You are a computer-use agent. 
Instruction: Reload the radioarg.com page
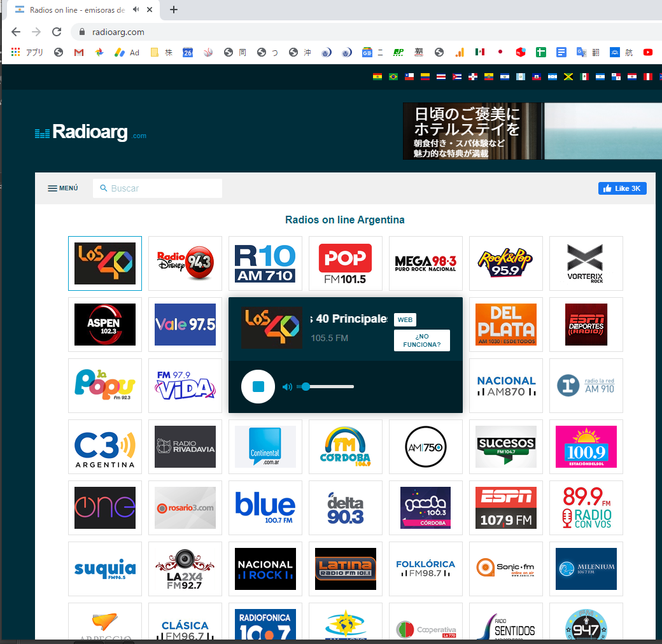coord(57,32)
